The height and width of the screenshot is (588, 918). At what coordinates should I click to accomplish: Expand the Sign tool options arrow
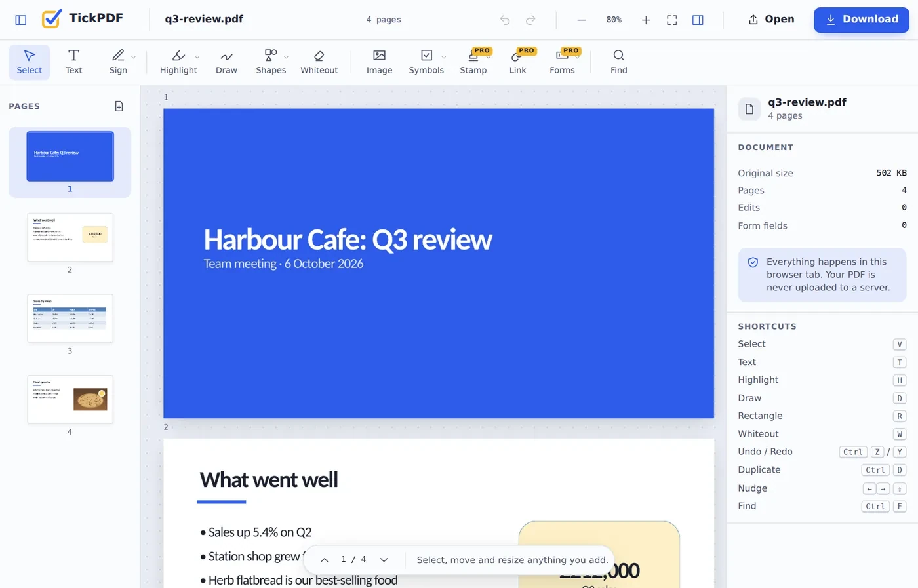[x=134, y=57]
